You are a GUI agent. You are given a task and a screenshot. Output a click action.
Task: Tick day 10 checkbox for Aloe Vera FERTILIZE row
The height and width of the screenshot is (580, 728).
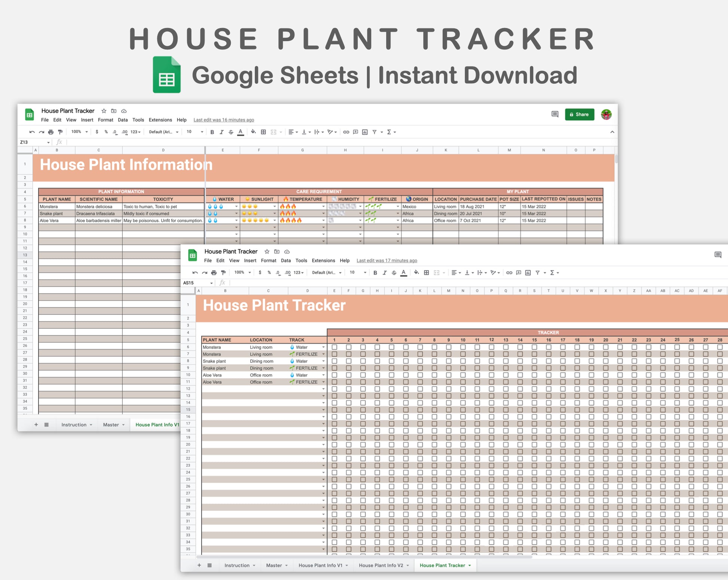coord(463,382)
